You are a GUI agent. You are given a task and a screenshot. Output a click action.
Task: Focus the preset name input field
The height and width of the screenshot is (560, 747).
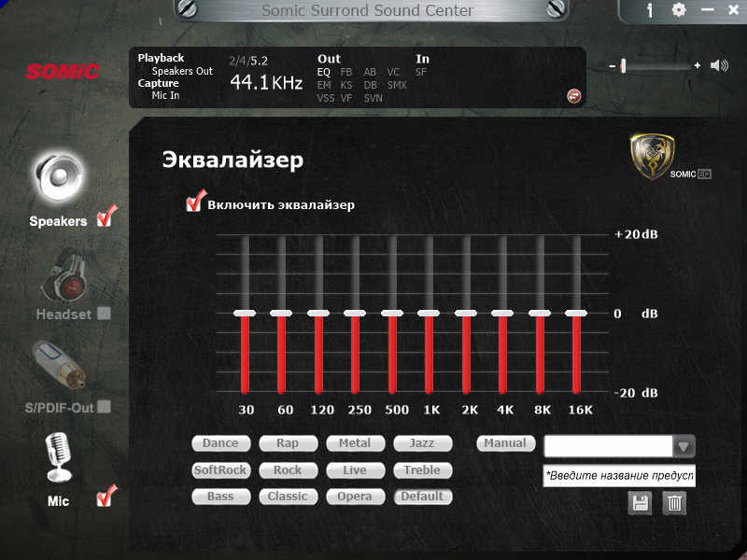pos(619,476)
